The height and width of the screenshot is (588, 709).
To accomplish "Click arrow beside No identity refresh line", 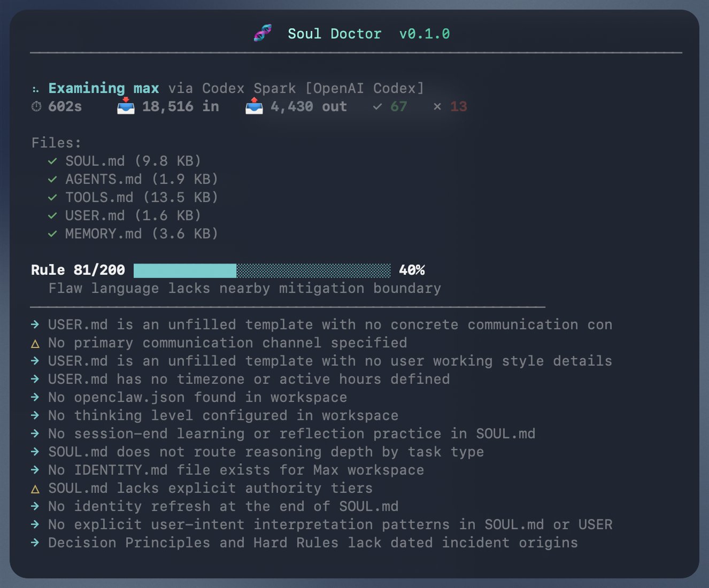I will 35,506.
